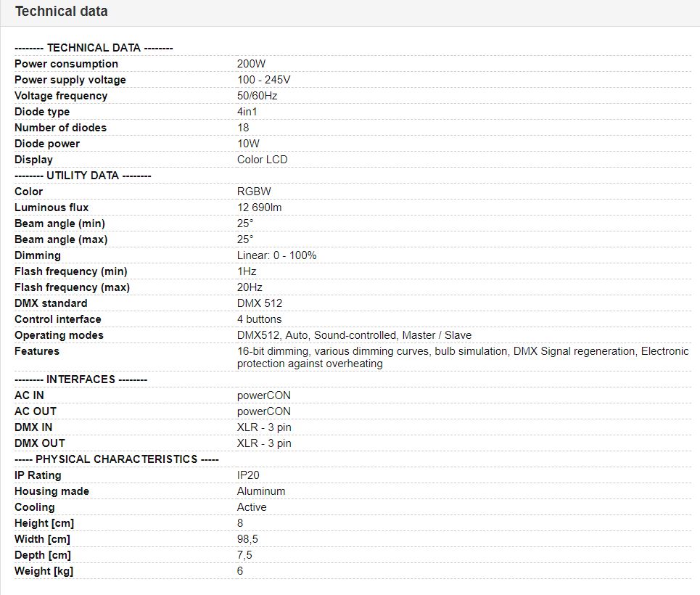Select the 'Depth [cm]' label

[43, 556]
